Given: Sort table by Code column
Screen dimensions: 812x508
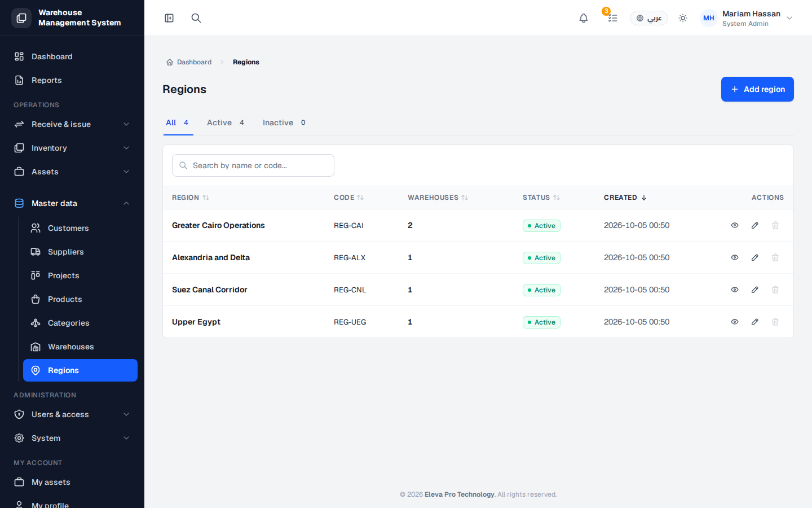Looking at the screenshot, I should point(348,198).
